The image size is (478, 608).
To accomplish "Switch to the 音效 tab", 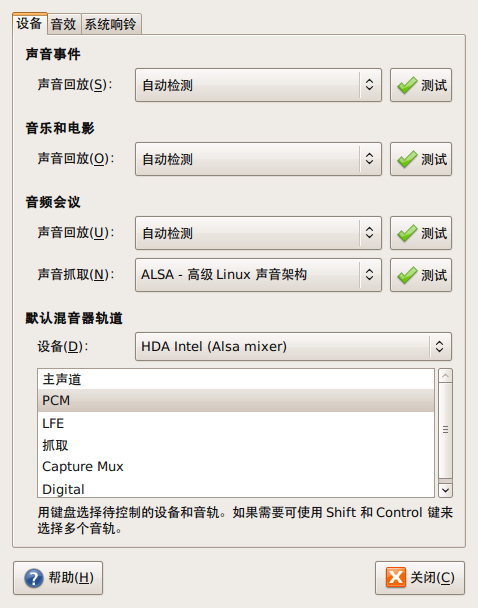I will pos(64,24).
